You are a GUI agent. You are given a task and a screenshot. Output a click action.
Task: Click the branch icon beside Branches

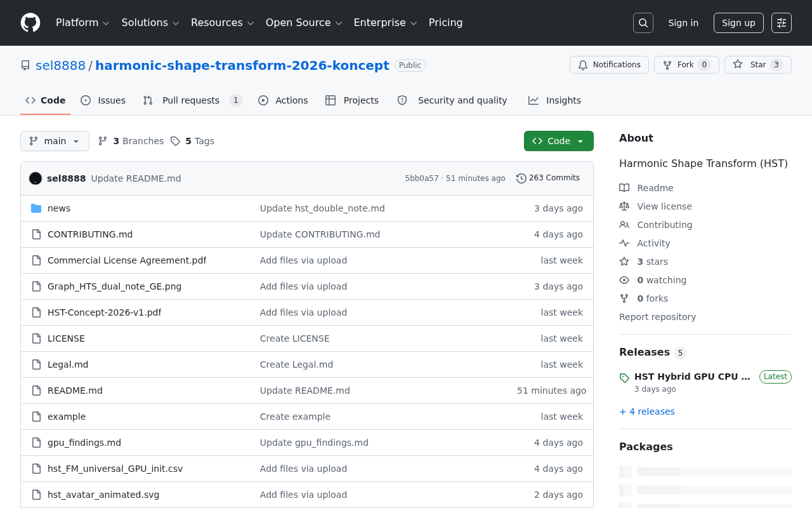click(x=103, y=141)
